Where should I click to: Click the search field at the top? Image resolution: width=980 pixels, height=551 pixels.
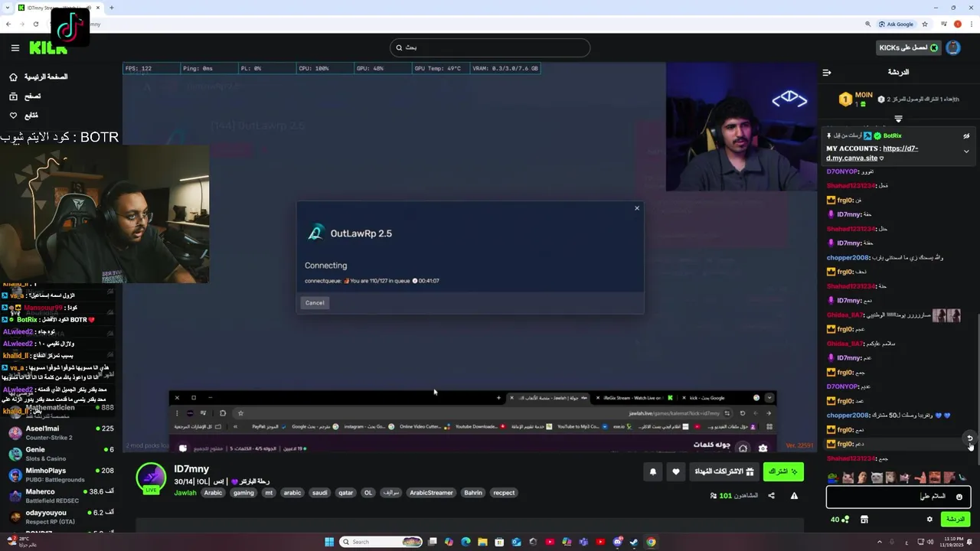[490, 47]
